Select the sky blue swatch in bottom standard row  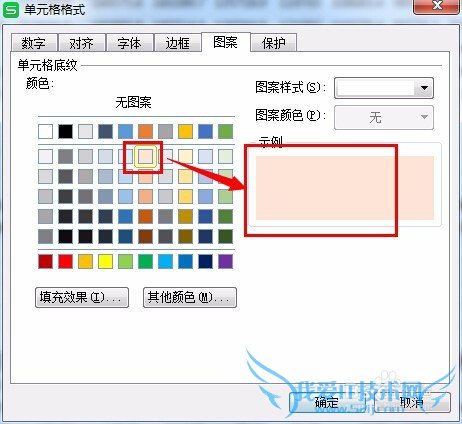[165, 261]
